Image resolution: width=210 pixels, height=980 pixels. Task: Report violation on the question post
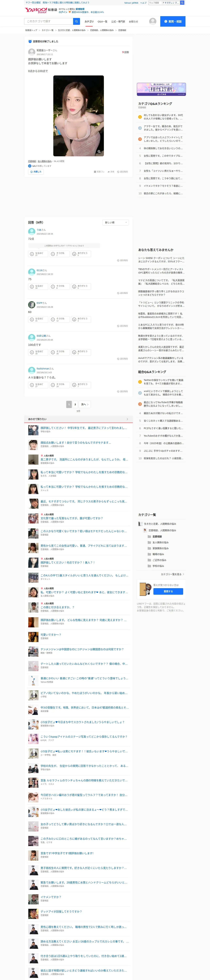(x=122, y=171)
